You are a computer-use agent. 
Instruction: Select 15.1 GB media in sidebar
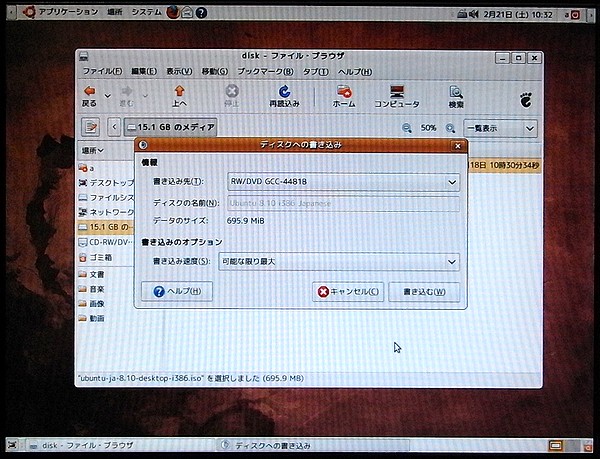pos(106,227)
